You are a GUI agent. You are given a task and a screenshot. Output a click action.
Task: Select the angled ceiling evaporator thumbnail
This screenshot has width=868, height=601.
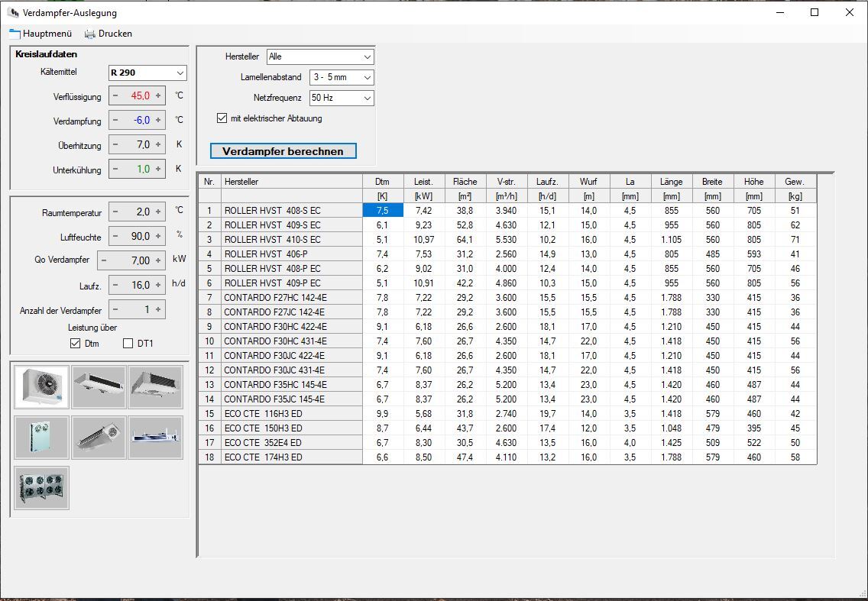pyautogui.click(x=99, y=437)
